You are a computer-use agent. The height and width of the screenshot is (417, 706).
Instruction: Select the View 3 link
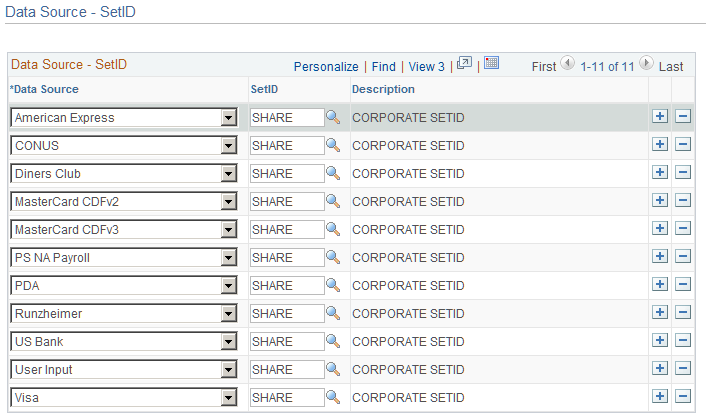(426, 67)
